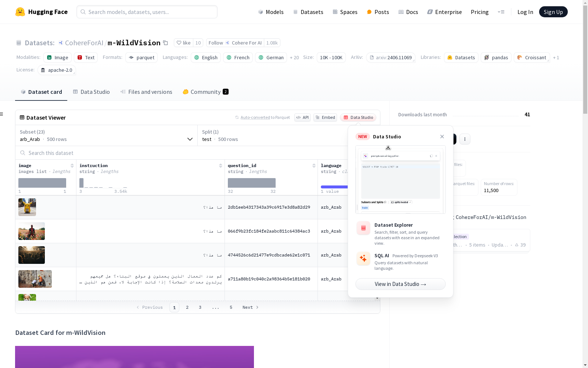This screenshot has width=588, height=368.
Task: Click the Dataset Explorer database icon
Action: pyautogui.click(x=363, y=228)
